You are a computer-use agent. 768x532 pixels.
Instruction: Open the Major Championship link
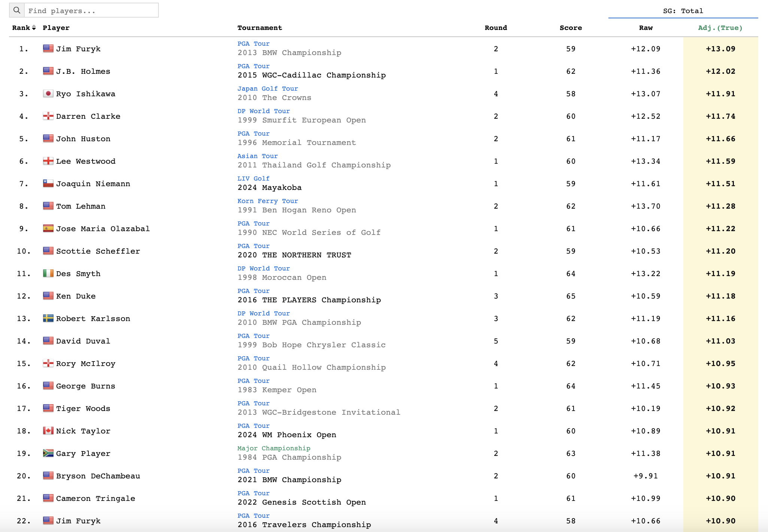(273, 448)
